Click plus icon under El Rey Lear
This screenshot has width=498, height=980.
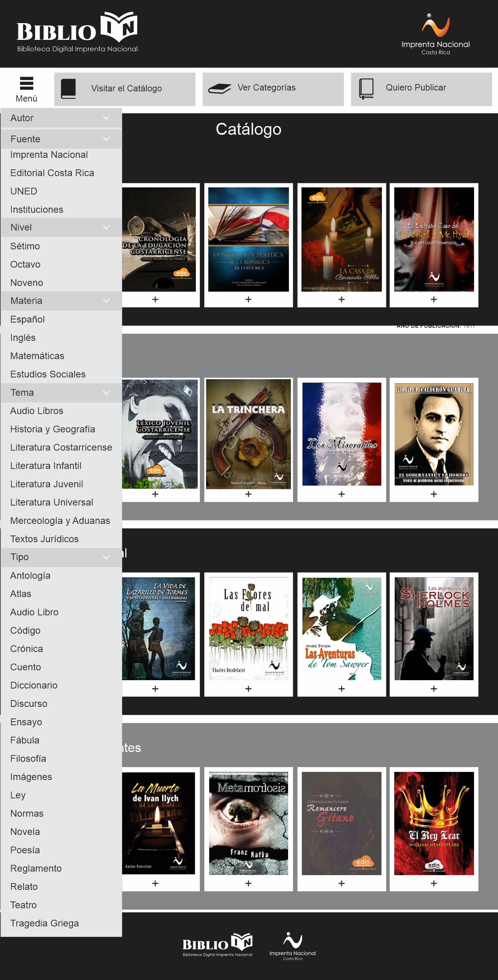pos(434,883)
